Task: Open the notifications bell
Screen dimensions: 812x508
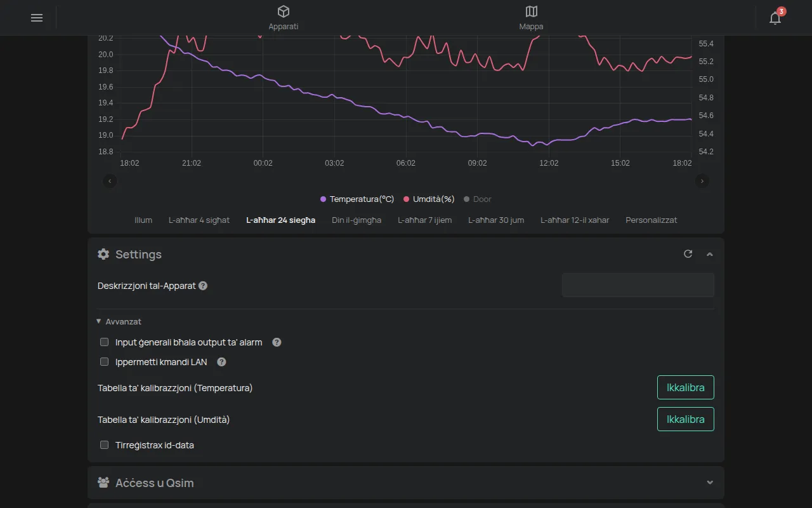Action: coord(775,18)
